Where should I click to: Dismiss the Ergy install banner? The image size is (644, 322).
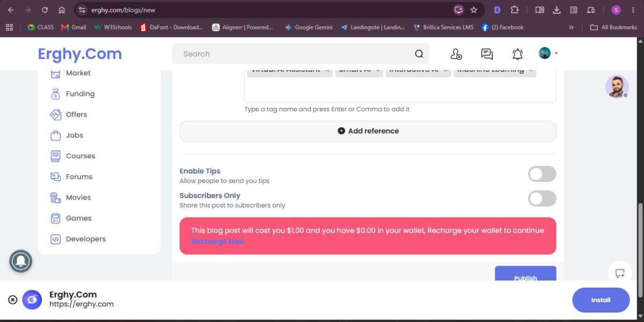click(x=13, y=300)
